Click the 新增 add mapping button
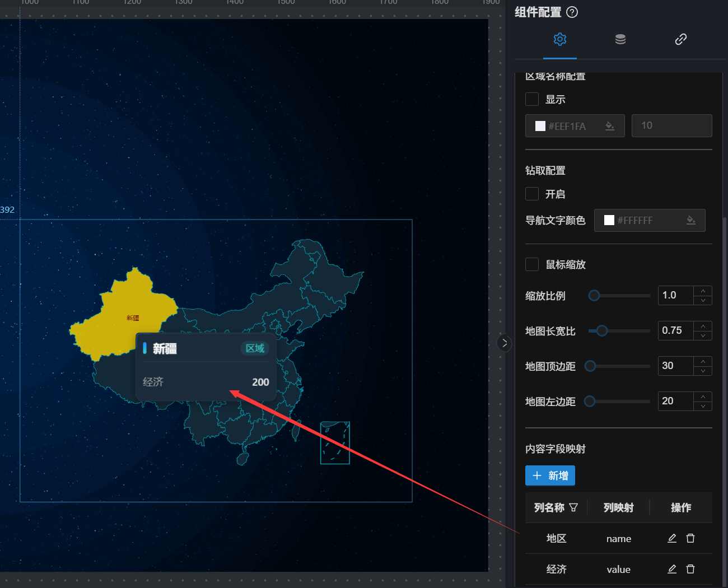The image size is (728, 588). pyautogui.click(x=550, y=475)
